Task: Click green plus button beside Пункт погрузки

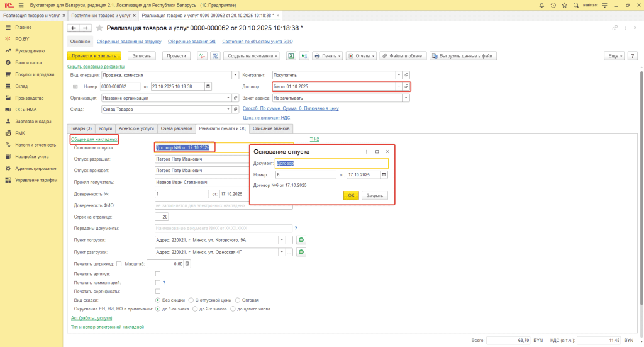Action: click(x=301, y=240)
